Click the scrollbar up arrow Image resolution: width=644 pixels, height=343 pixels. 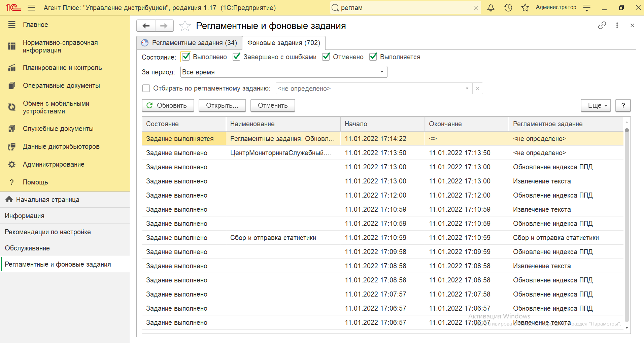626,122
